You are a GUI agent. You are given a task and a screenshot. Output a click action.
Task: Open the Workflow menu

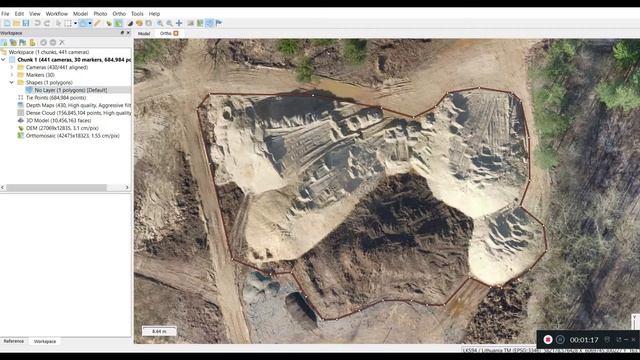click(x=57, y=14)
